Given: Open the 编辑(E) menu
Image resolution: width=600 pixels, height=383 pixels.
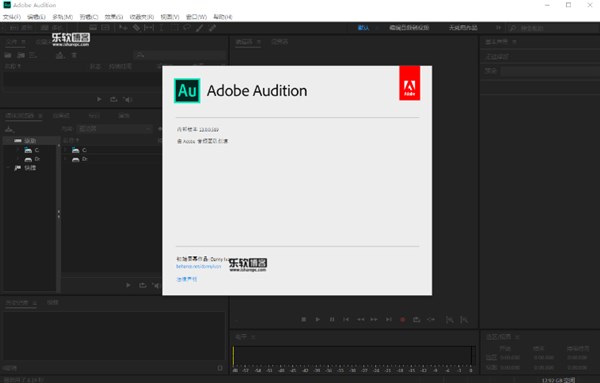Looking at the screenshot, I should point(36,17).
